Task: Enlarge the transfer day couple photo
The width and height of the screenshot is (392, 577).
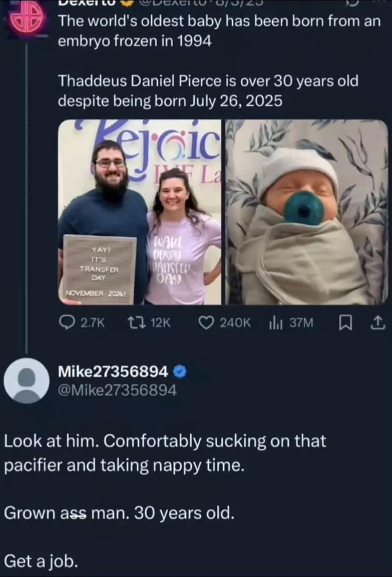Action: pyautogui.click(x=139, y=212)
